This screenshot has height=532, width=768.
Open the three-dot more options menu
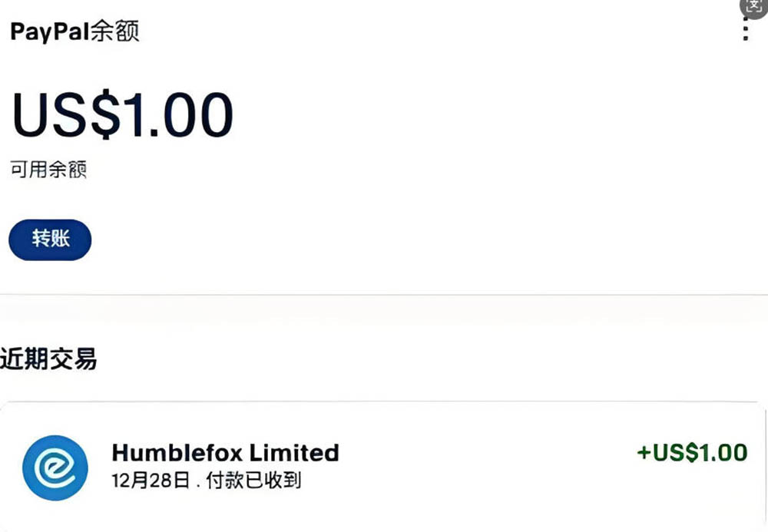pos(745,31)
